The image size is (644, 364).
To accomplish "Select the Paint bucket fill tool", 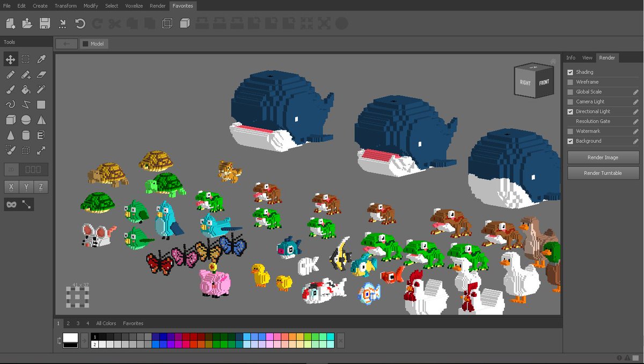I will coord(26,90).
